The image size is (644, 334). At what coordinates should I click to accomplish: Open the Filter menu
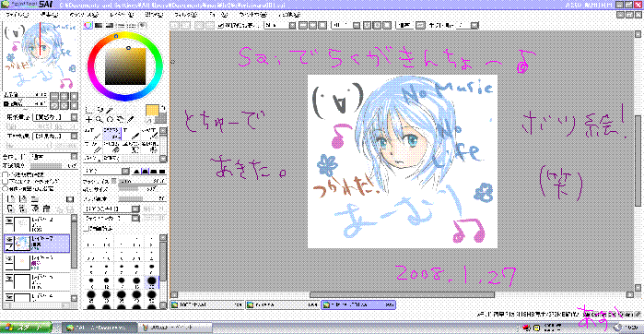point(185,15)
